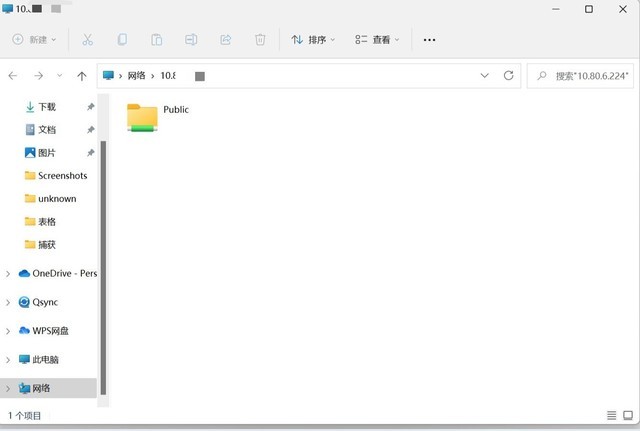Open recent locations chevron
Screen dimensions: 640x431
pos(60,75)
